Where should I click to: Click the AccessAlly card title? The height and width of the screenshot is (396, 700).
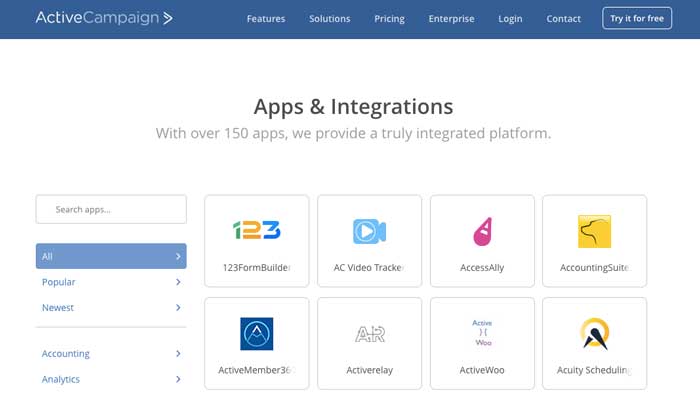click(482, 268)
